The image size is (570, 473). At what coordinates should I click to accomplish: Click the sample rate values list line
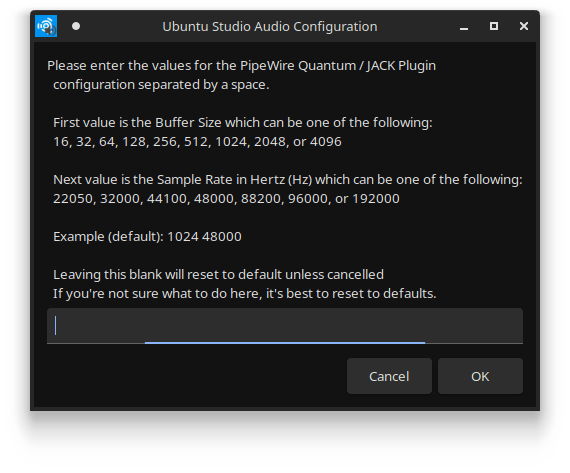click(226, 199)
